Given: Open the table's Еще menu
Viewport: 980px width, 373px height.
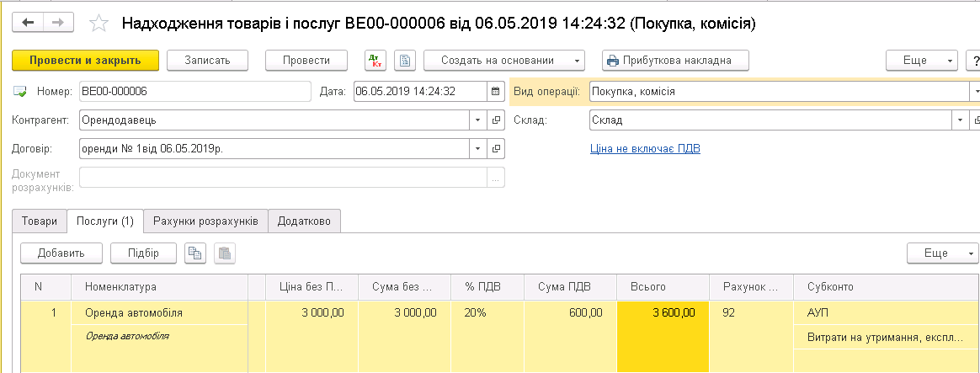Looking at the screenshot, I should (942, 253).
